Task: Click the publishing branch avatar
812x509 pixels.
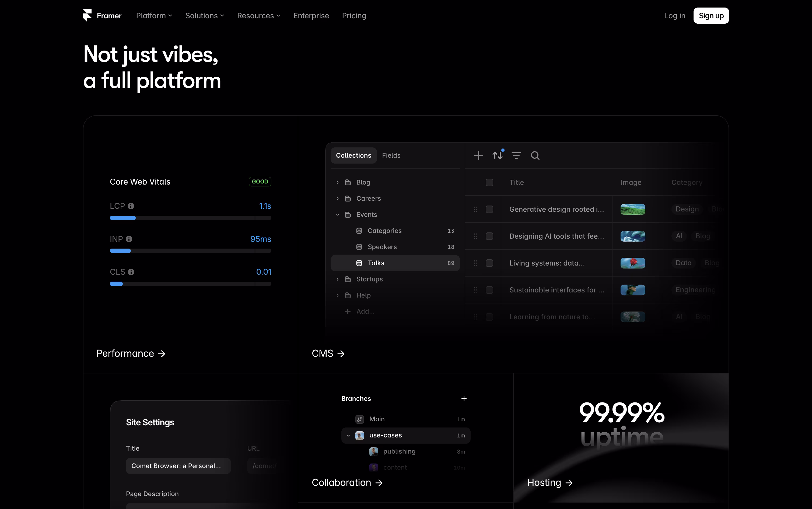Action: 373,451
